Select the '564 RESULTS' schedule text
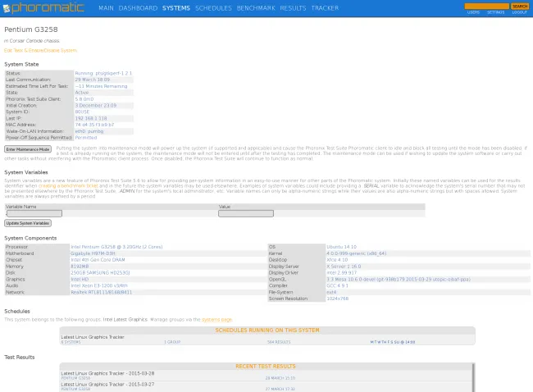This screenshot has width=533, height=392. click(279, 342)
